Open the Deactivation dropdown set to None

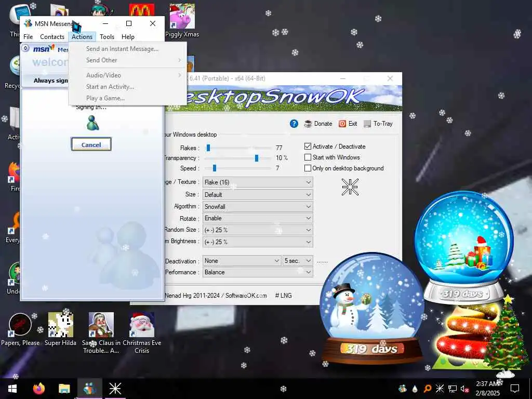point(242,261)
